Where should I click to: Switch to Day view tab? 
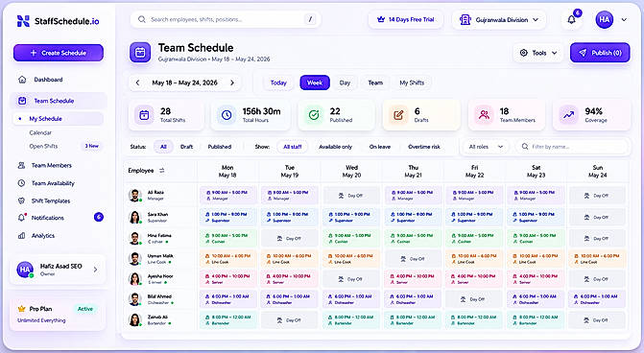[x=345, y=82]
